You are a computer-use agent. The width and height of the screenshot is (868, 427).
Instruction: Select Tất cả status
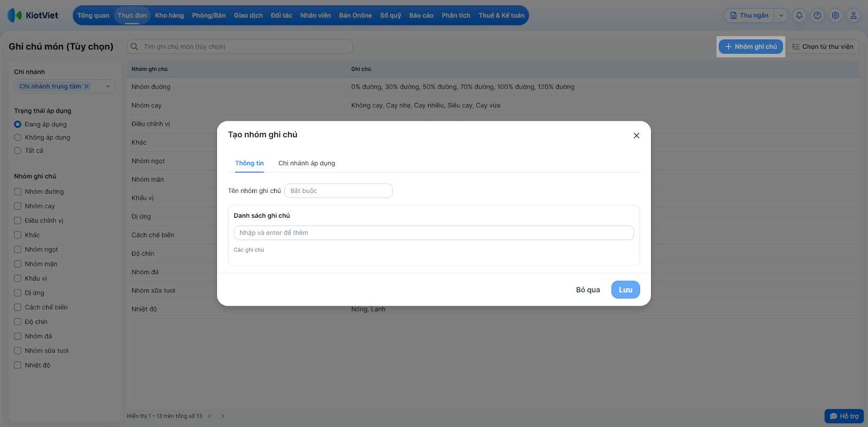point(18,151)
